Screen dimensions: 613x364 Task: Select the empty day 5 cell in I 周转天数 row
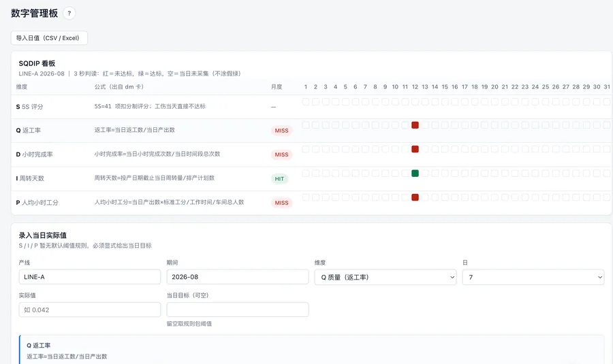[x=345, y=173]
